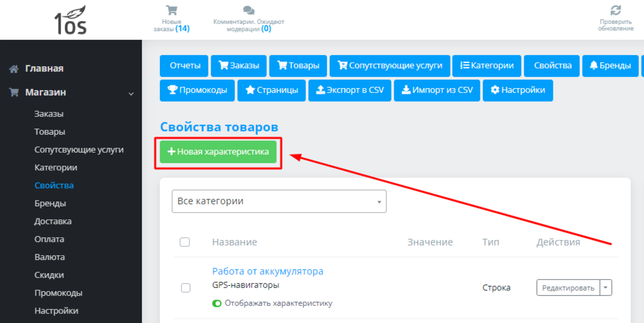Open comments awaiting moderation icon
Viewport: 644px width, 323px height.
[x=248, y=11]
